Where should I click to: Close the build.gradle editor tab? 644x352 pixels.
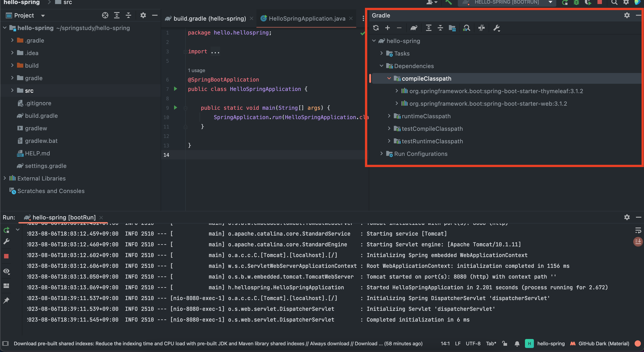click(x=252, y=19)
